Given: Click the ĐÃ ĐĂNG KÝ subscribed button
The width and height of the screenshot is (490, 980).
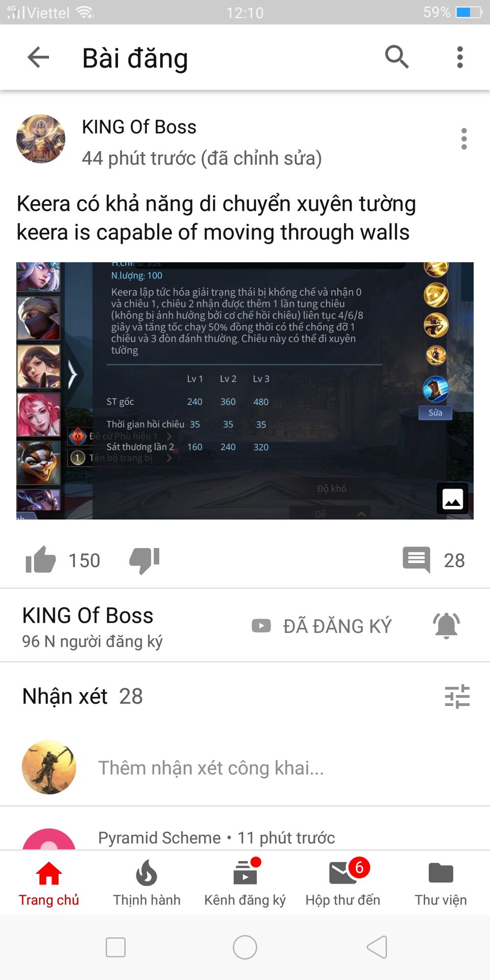Looking at the screenshot, I should (x=322, y=626).
